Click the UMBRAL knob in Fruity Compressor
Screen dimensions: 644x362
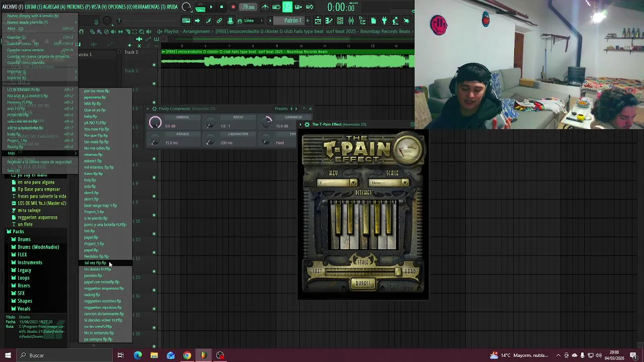pyautogui.click(x=155, y=122)
